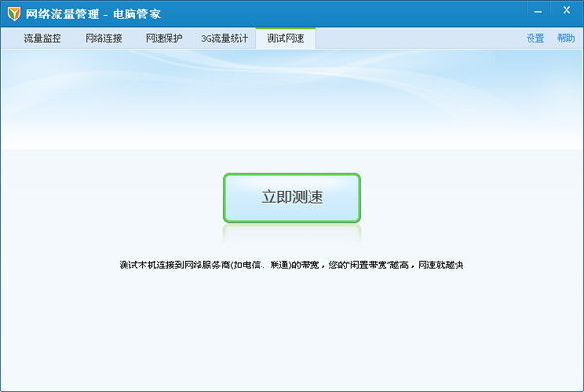Open the 设置 link

click(x=535, y=38)
